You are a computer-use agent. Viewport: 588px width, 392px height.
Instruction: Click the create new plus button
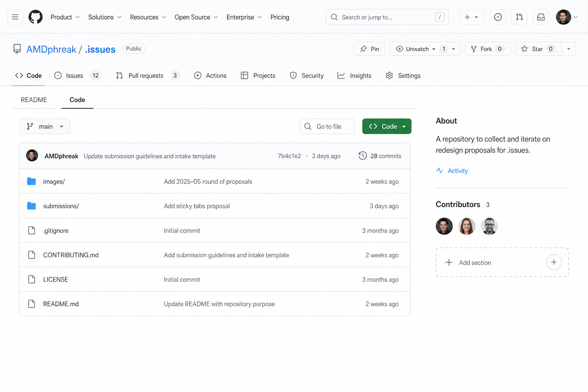(472, 17)
